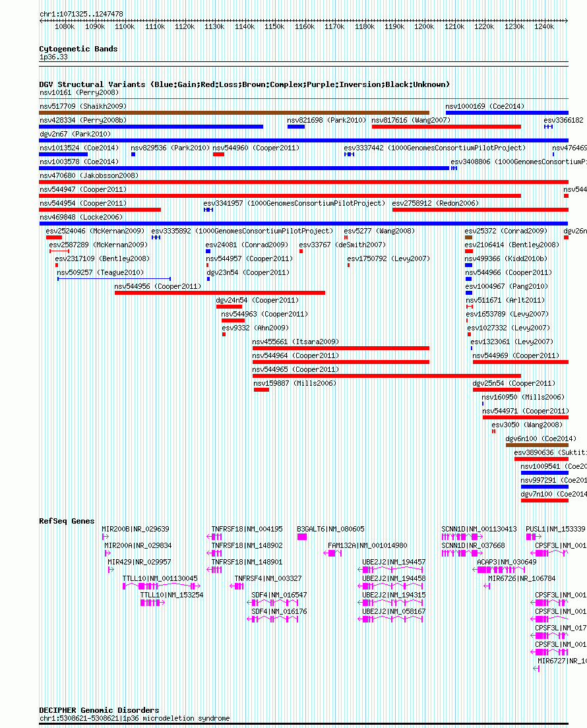Image resolution: width=587 pixels, height=728 pixels.
Task: Click the nsv544971 (Cooper2011) label
Action: [525, 411]
